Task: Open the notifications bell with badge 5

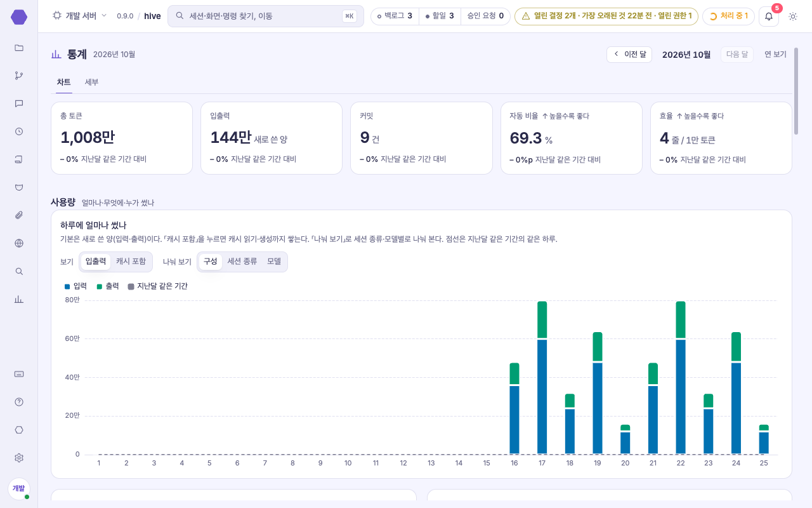Action: 769,16
